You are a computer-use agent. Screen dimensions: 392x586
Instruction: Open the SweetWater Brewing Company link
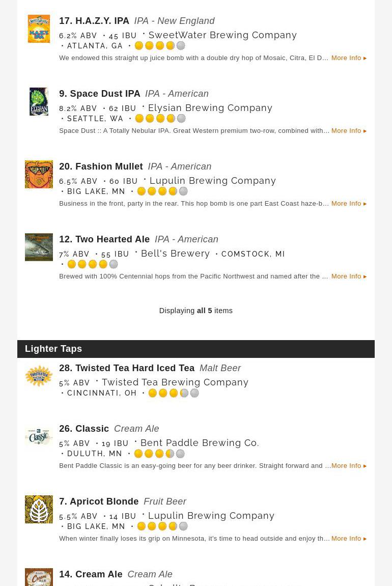click(222, 35)
